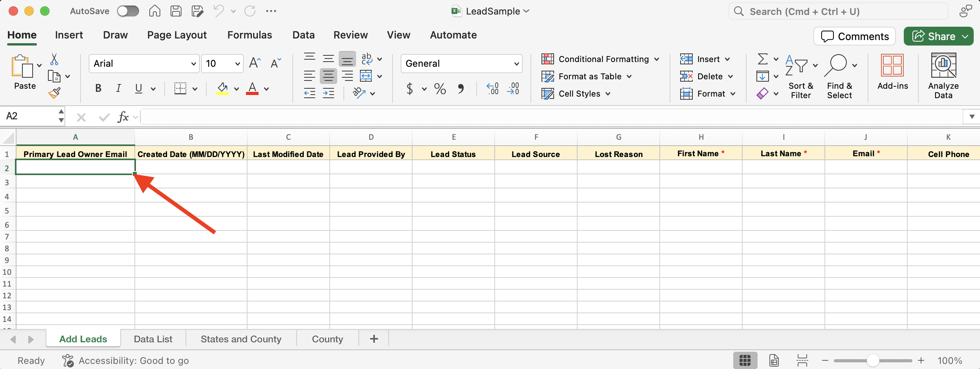Click the Home icon in title bar
Screen dimensions: 980x369
pos(154,11)
